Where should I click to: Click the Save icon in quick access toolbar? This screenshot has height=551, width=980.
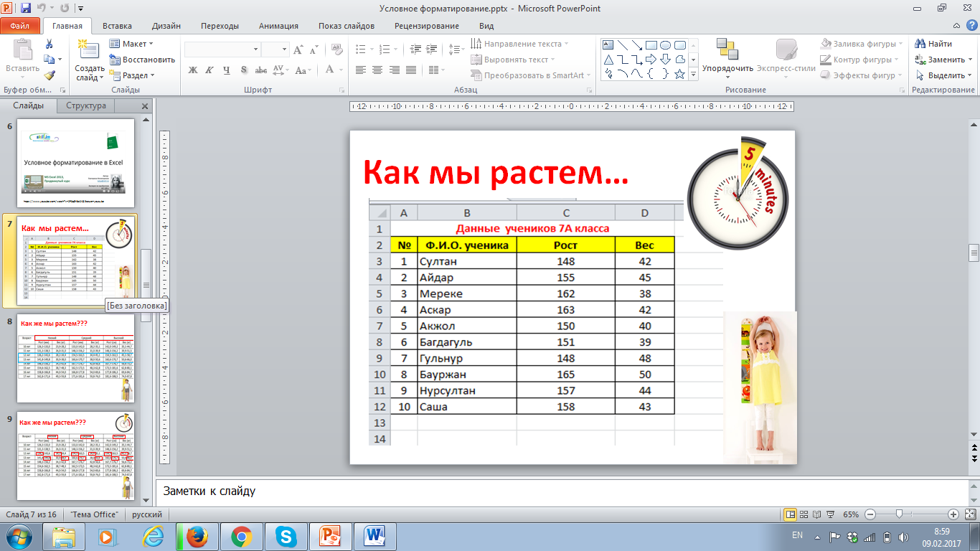pyautogui.click(x=26, y=9)
